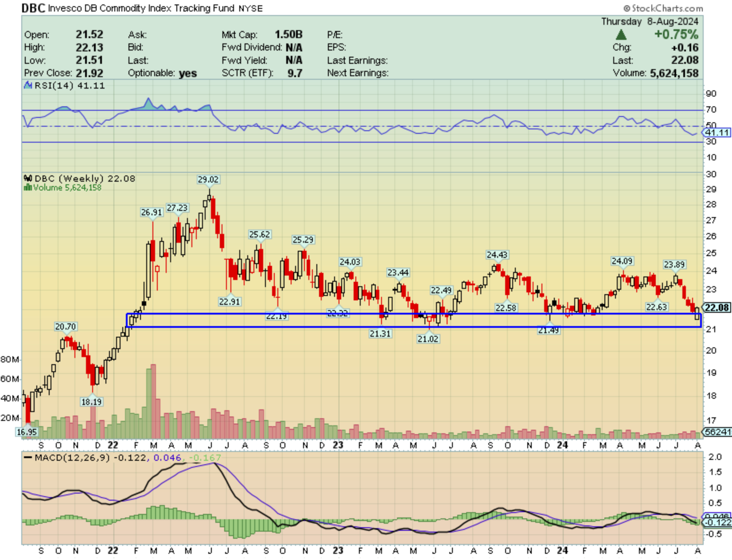Click the Optionable 'yes' value
This screenshot has height=560, width=732.
click(x=188, y=74)
